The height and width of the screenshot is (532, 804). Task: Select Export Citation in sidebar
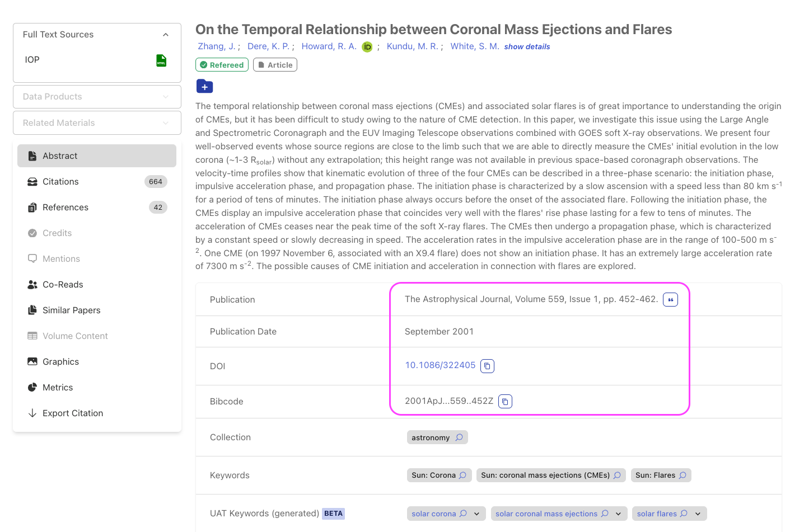(73, 413)
